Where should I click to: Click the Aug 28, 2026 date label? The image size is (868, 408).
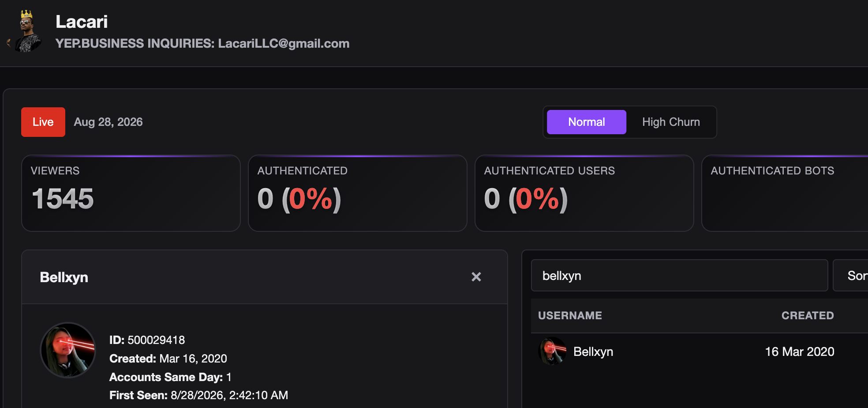(x=108, y=122)
